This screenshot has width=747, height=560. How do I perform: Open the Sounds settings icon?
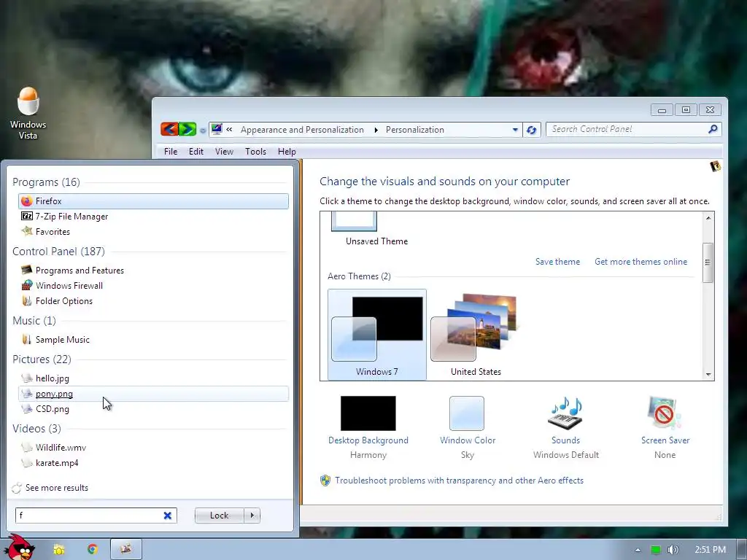pyautogui.click(x=566, y=413)
